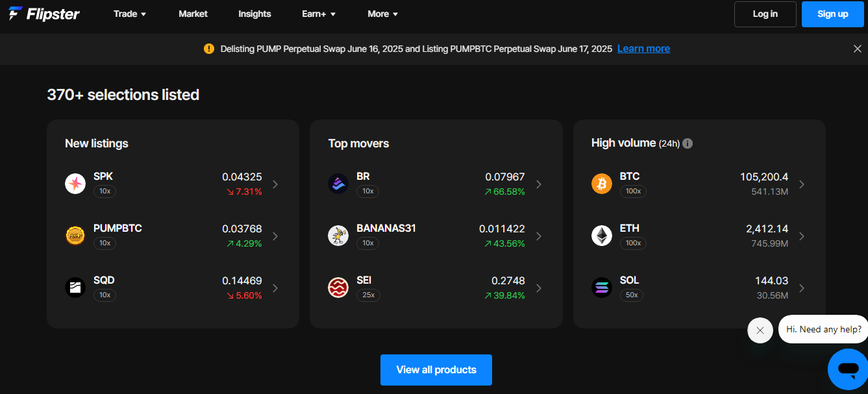Click the PUMPBTC coin icon

75,236
